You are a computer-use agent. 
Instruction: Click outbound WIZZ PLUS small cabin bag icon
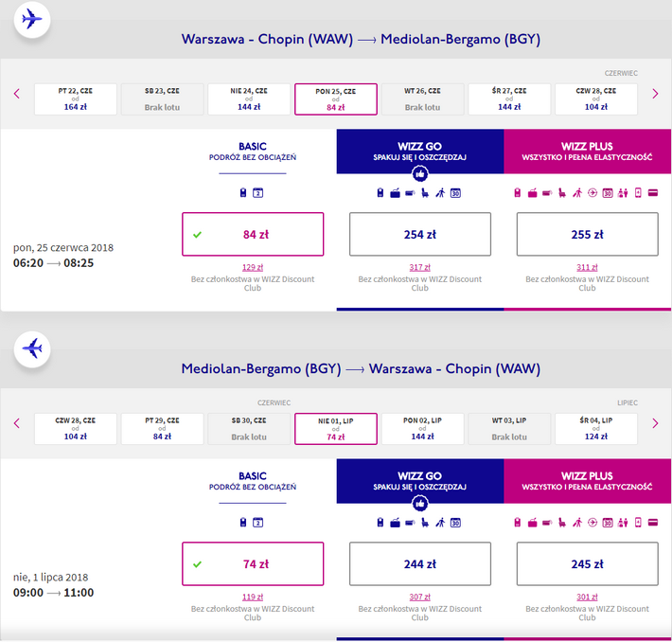[518, 193]
